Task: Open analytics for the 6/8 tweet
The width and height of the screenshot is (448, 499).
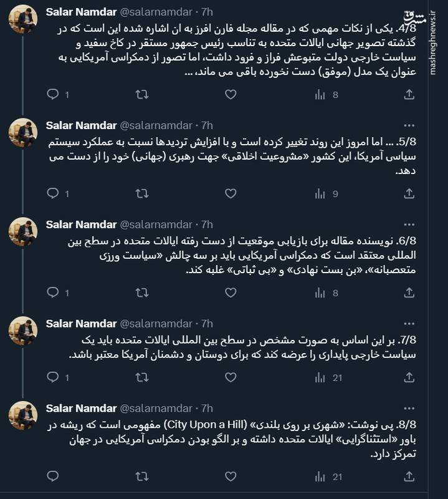Action: pos(321,291)
